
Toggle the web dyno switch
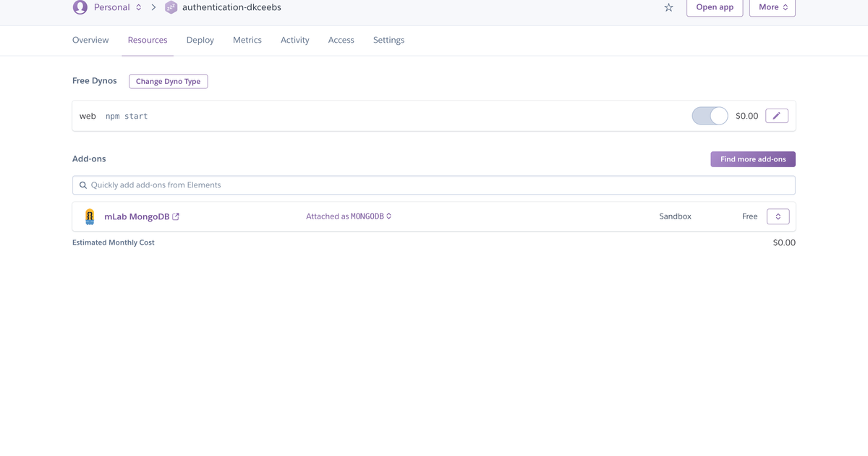click(x=710, y=116)
